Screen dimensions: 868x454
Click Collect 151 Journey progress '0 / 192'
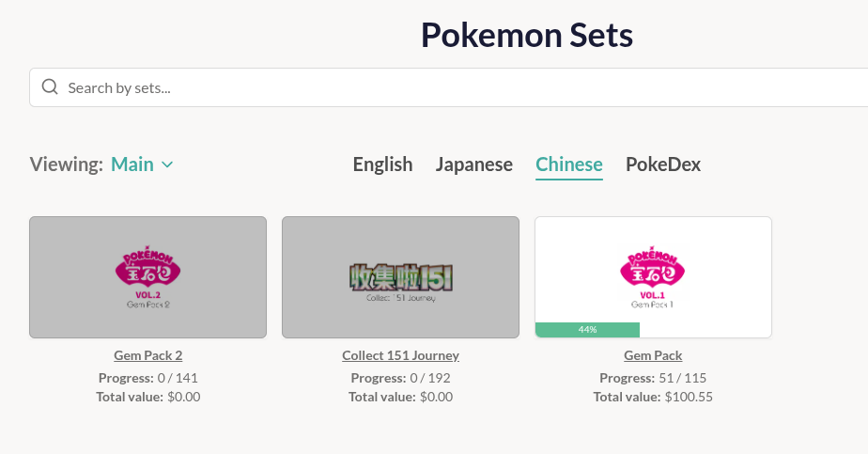430,378
